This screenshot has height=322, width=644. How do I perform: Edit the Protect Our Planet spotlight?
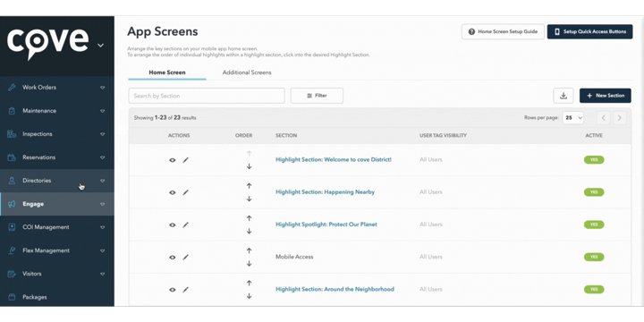[x=185, y=225]
